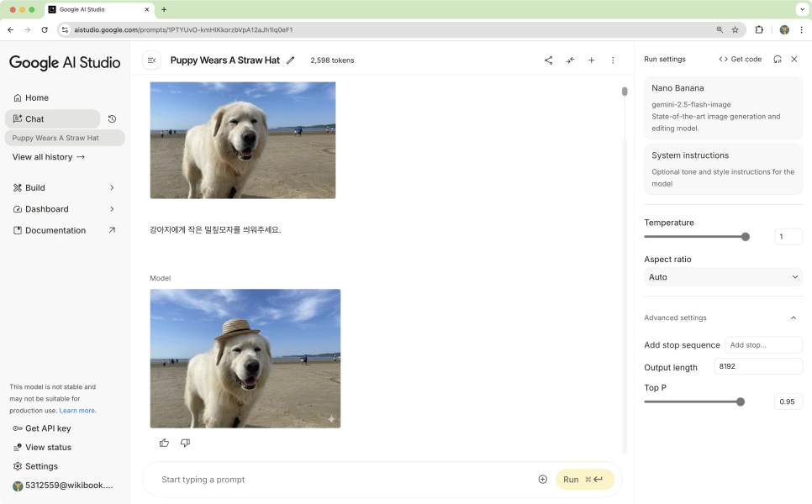
Task: Click the chat vertical scrollbar handle
Action: point(625,92)
